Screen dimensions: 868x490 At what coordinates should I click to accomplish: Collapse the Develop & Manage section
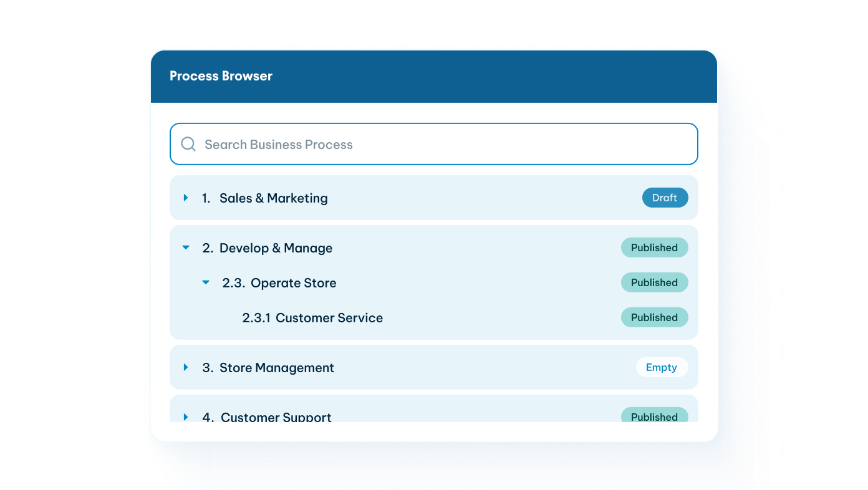click(x=186, y=247)
